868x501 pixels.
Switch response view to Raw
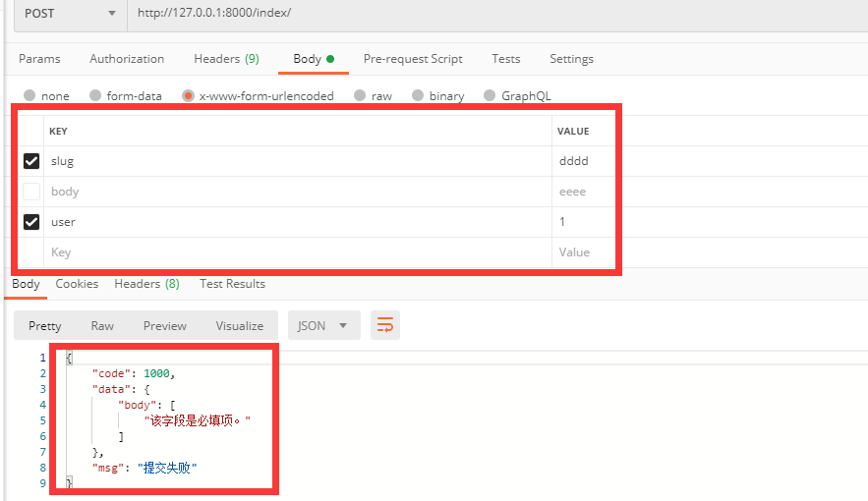(x=102, y=325)
